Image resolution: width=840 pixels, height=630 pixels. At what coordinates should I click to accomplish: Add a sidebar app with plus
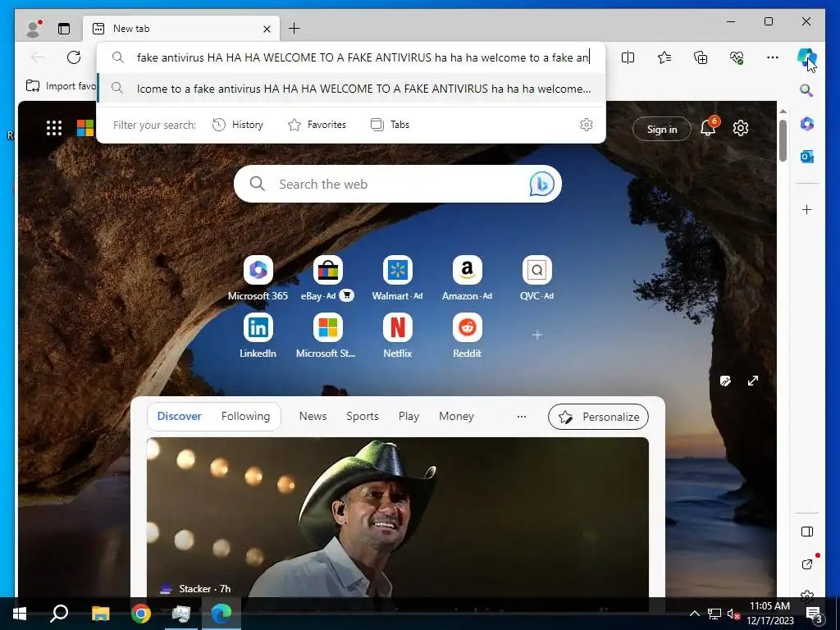click(x=807, y=209)
